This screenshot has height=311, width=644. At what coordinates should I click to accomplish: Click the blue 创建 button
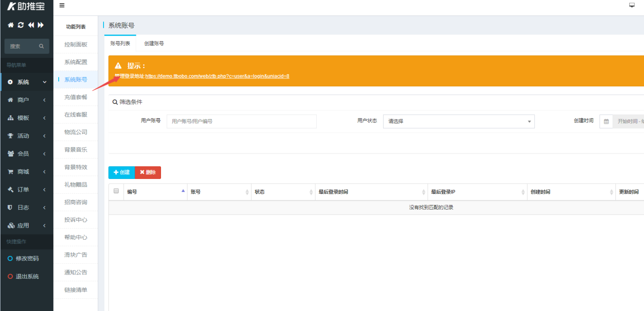(121, 172)
